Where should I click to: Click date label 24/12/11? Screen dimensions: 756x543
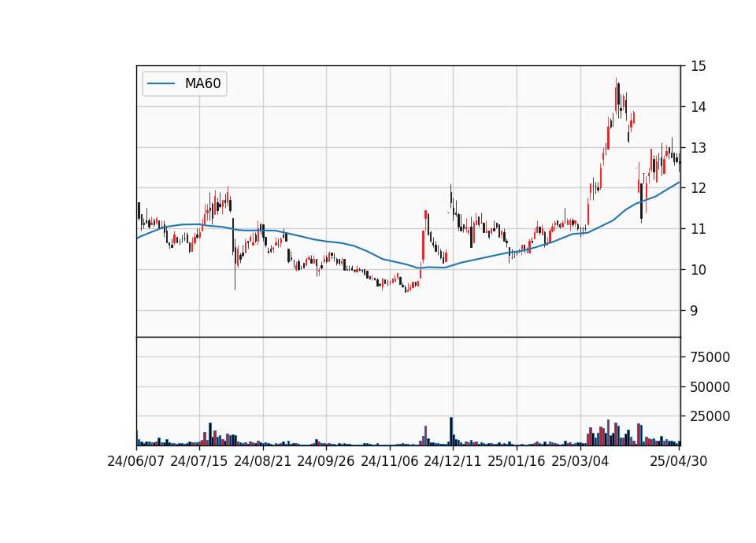(x=453, y=461)
